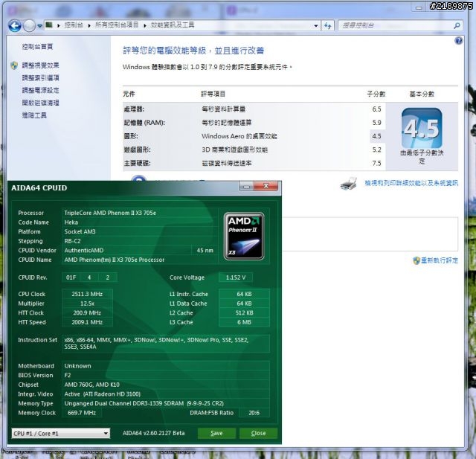Click the Save button in AIDA64

(x=216, y=433)
